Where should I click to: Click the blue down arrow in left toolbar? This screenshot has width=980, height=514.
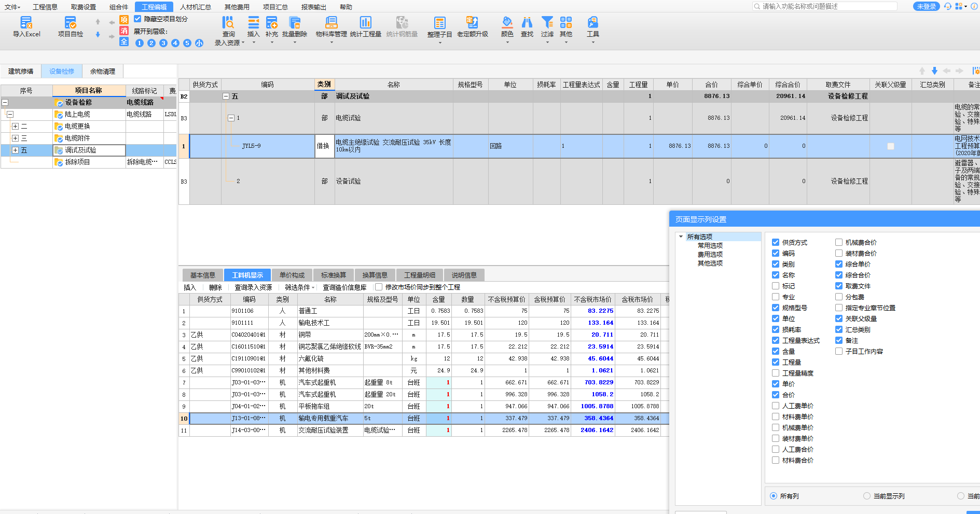98,34
